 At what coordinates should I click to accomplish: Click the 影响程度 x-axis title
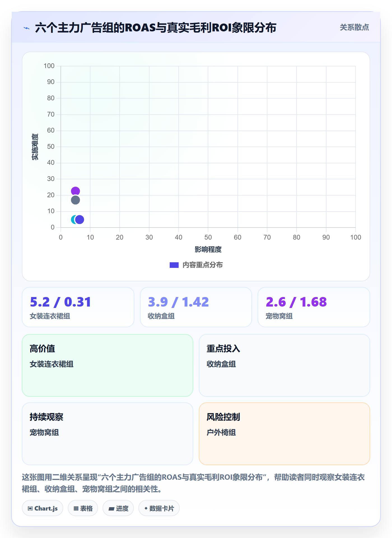tap(208, 249)
